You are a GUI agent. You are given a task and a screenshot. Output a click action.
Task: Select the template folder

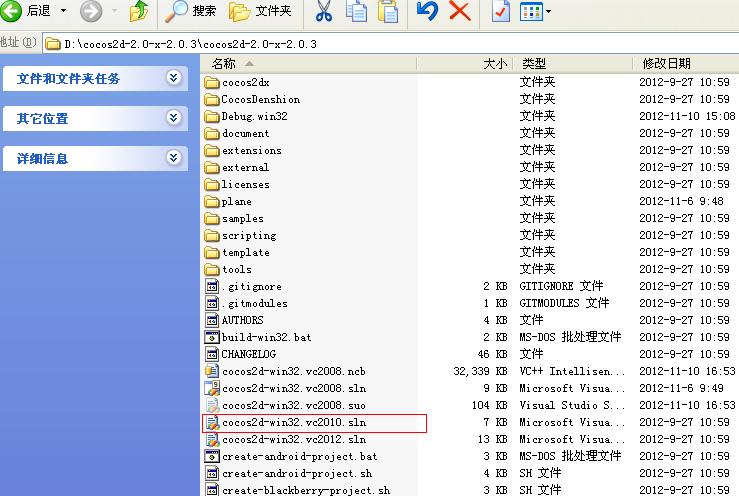pos(237,252)
